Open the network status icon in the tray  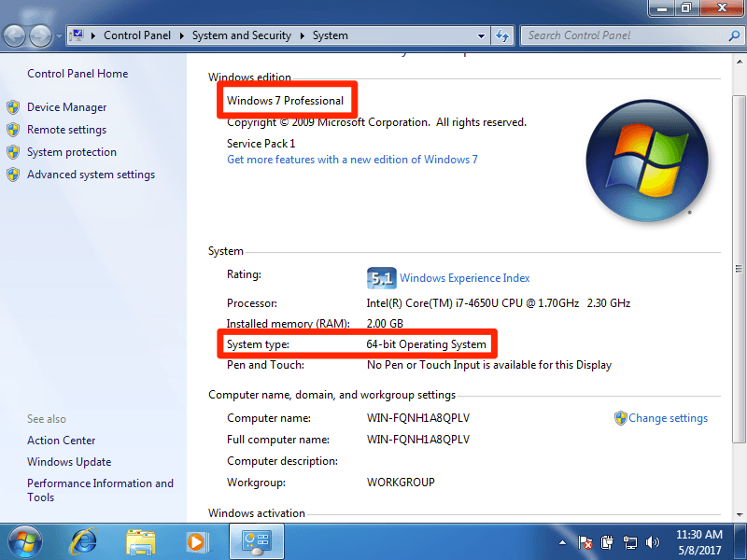pyautogui.click(x=629, y=541)
